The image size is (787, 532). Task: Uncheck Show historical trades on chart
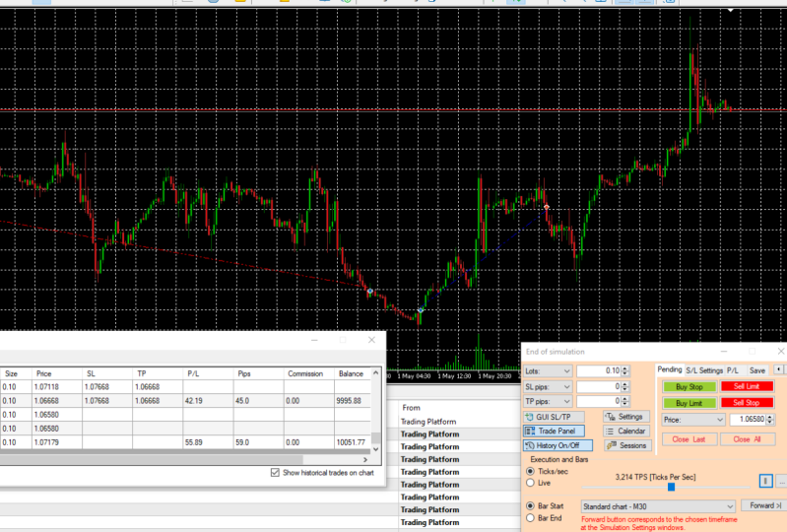[275, 472]
